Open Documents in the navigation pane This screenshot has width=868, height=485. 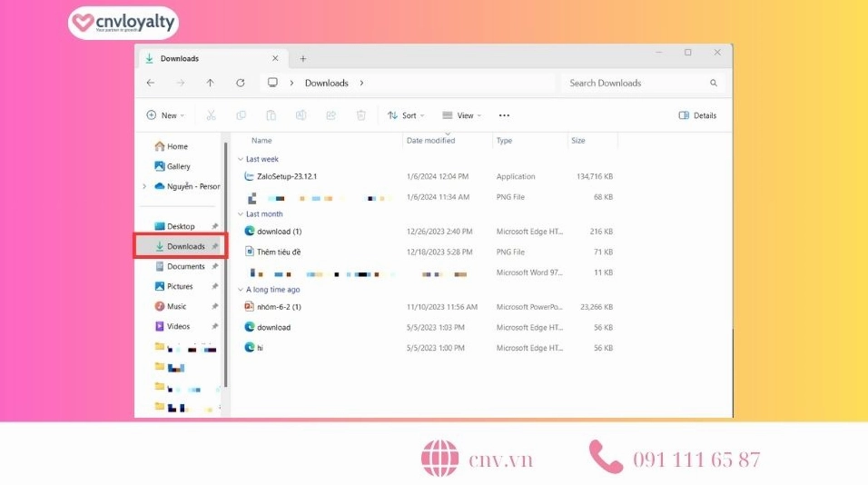tap(180, 266)
